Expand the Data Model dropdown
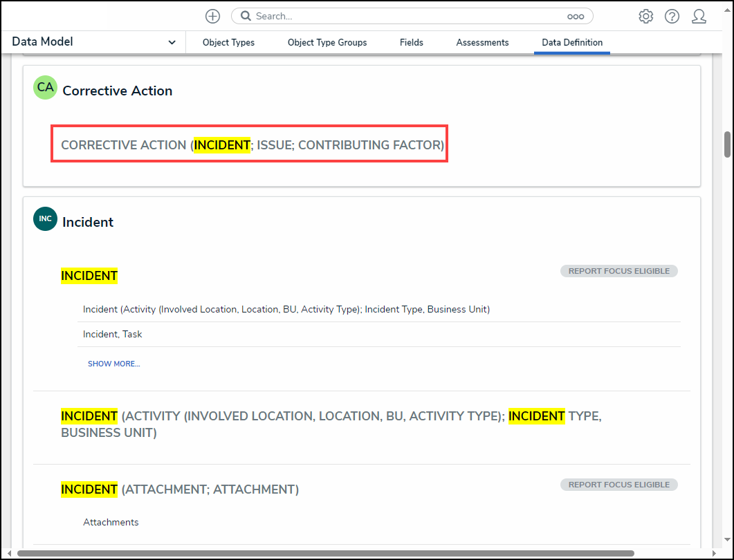734x560 pixels. tap(172, 42)
